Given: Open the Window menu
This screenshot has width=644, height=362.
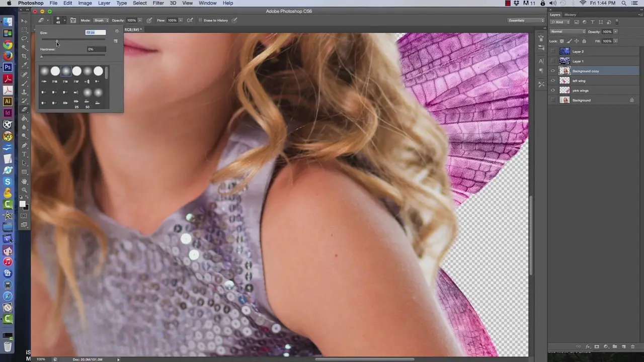Looking at the screenshot, I should 208,3.
